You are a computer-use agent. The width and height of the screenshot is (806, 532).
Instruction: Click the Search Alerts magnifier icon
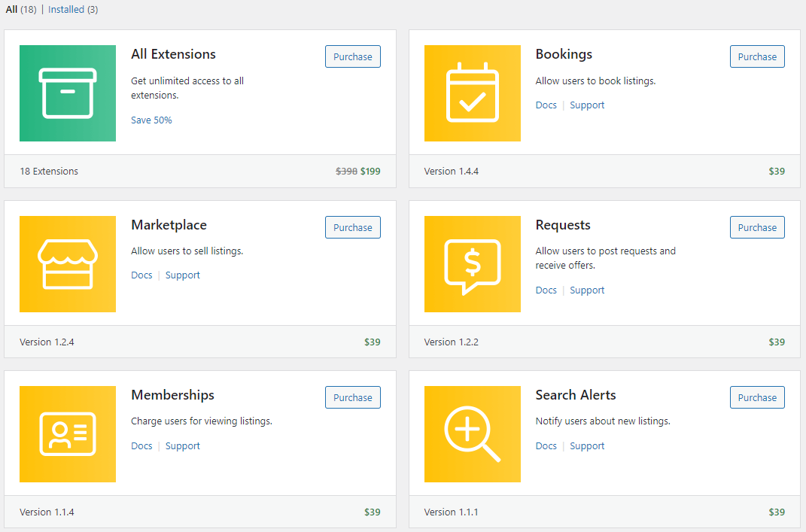coord(472,434)
